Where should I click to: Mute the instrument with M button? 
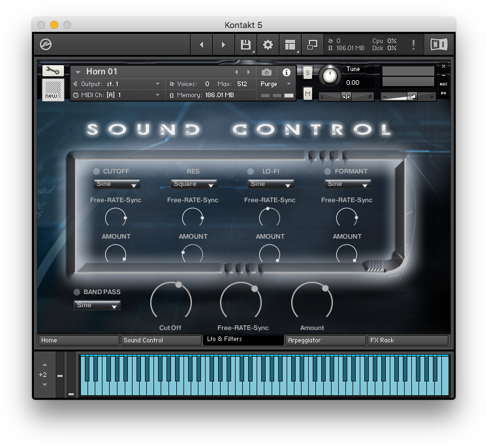click(x=307, y=94)
